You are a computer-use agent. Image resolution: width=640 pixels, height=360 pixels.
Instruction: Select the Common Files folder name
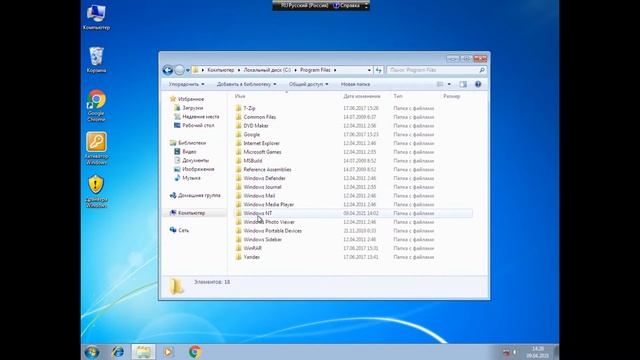click(x=260, y=117)
